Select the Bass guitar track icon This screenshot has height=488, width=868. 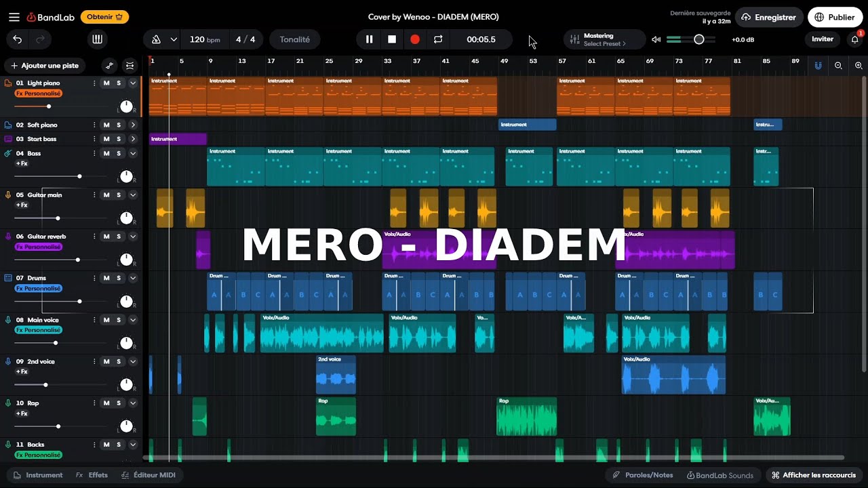click(8, 153)
